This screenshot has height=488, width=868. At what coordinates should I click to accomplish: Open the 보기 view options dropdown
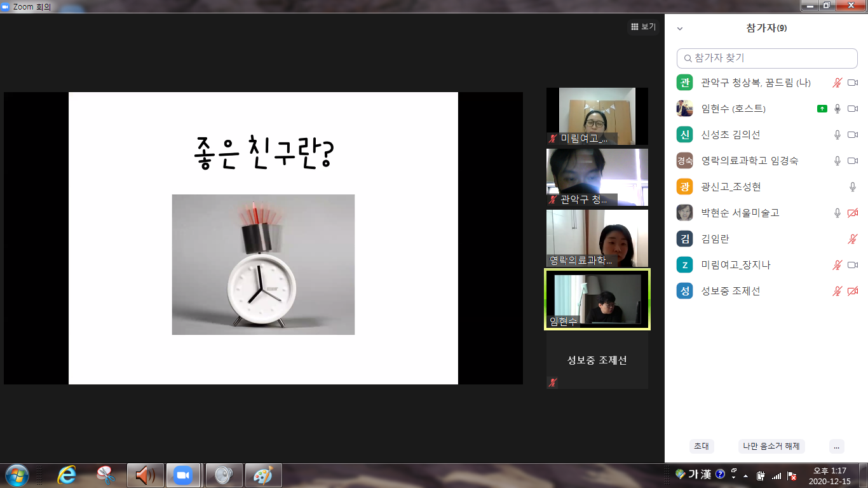643,27
